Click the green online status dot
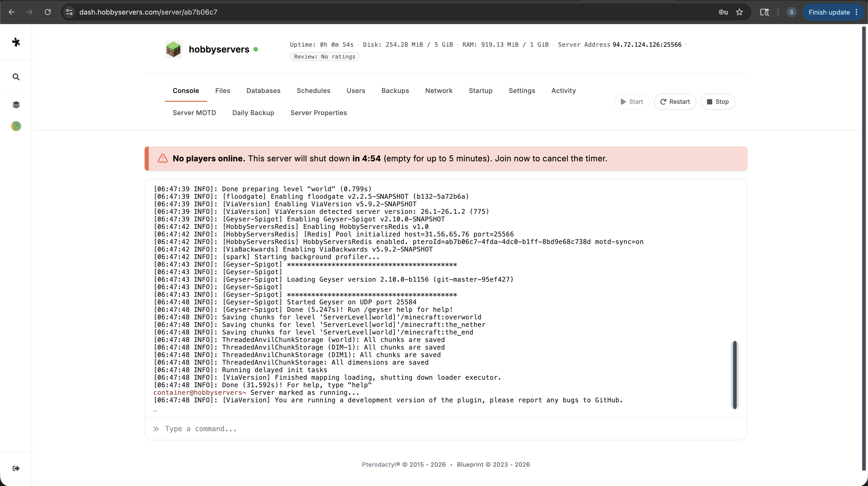868x486 pixels. (256, 49)
